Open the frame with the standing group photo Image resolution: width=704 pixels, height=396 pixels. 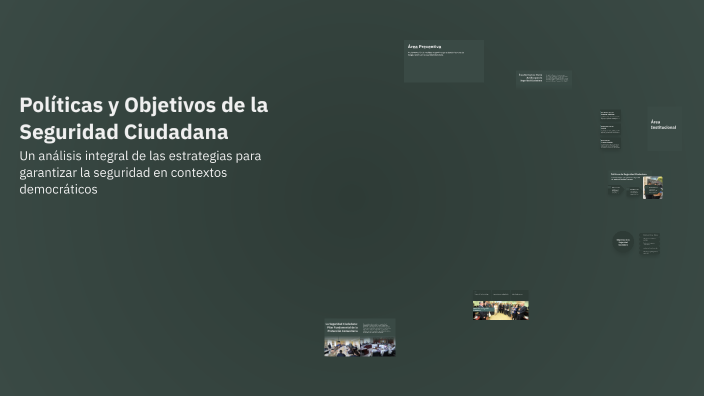coord(501,306)
